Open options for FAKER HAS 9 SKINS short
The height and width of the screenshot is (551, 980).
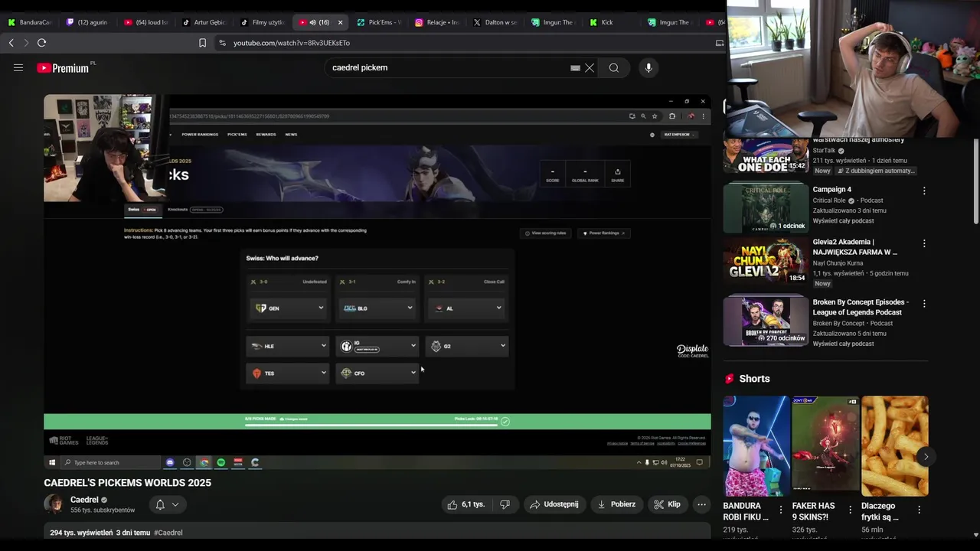tap(850, 509)
